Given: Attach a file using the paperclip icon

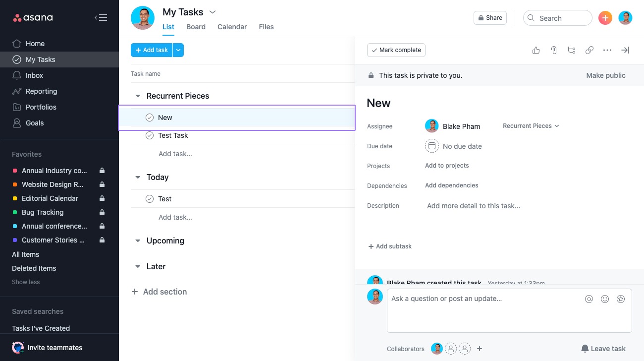Looking at the screenshot, I should pos(554,50).
